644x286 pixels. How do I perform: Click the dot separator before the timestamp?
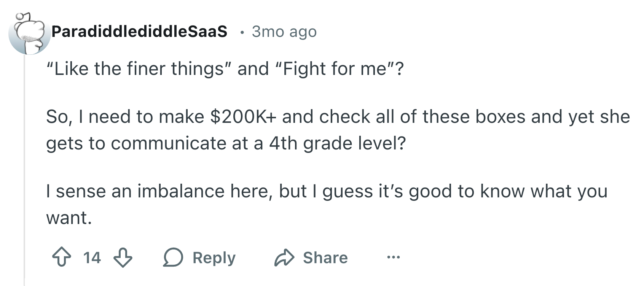coord(241,32)
